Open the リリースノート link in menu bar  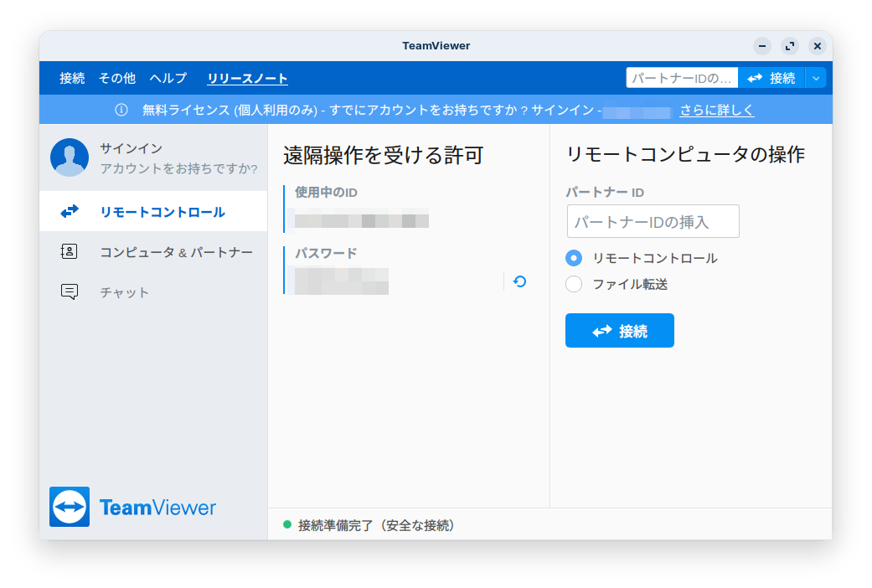pos(247,79)
